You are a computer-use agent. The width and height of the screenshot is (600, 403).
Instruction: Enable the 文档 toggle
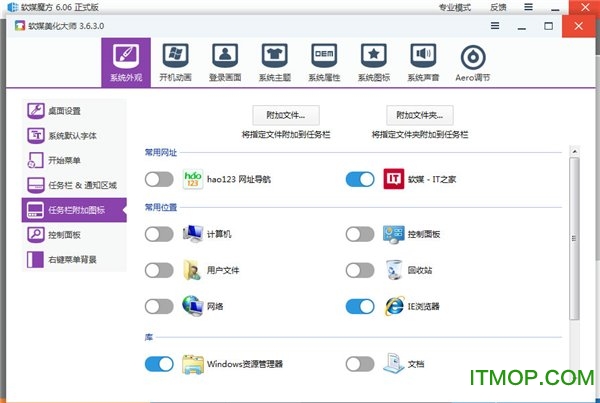coord(360,364)
